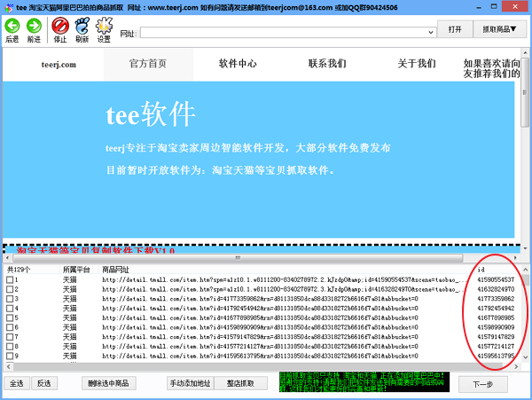The width and height of the screenshot is (532, 400).
Task: Select id cell 41590554537
Action: (x=496, y=280)
